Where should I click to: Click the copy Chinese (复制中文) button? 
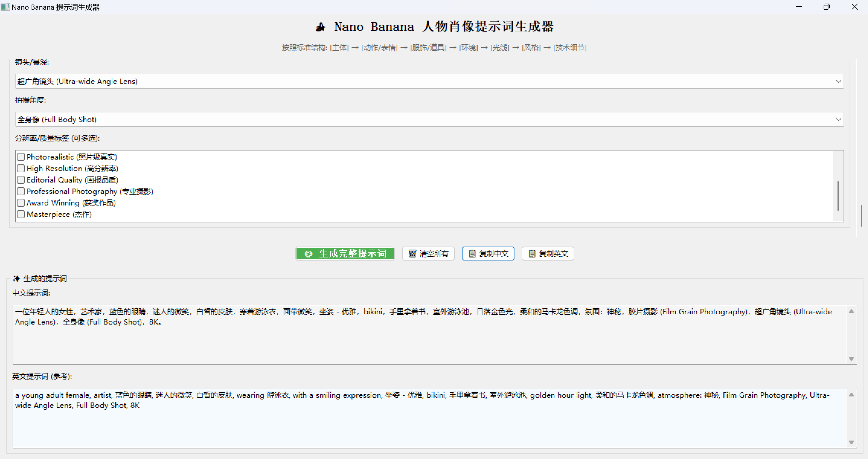(488, 254)
